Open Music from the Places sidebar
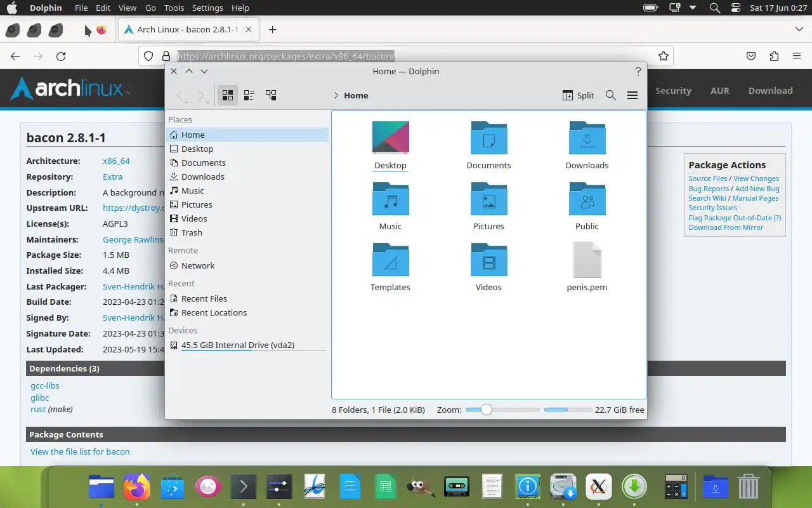This screenshot has height=508, width=812. [247, 190]
